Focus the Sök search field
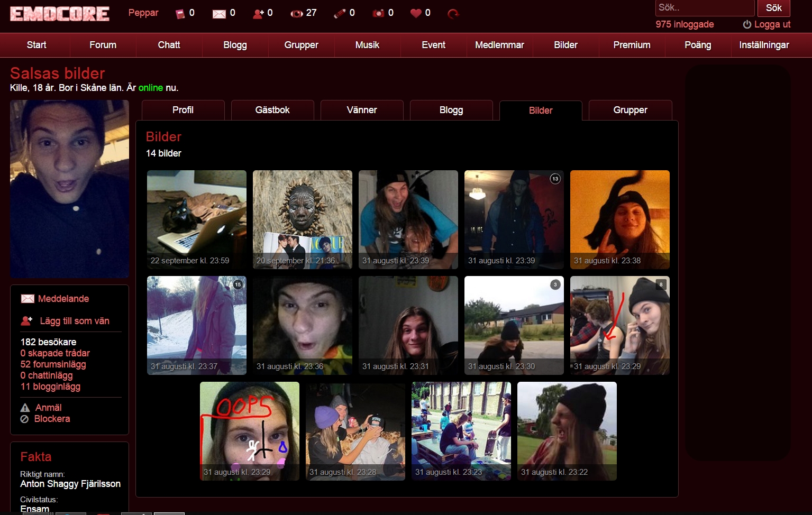The image size is (812, 515). click(x=705, y=8)
